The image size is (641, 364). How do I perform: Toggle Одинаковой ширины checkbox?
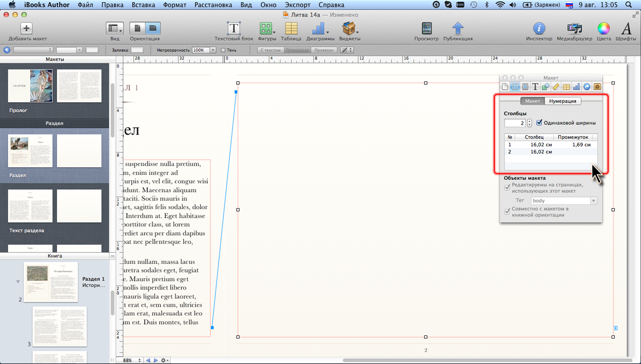coord(539,122)
